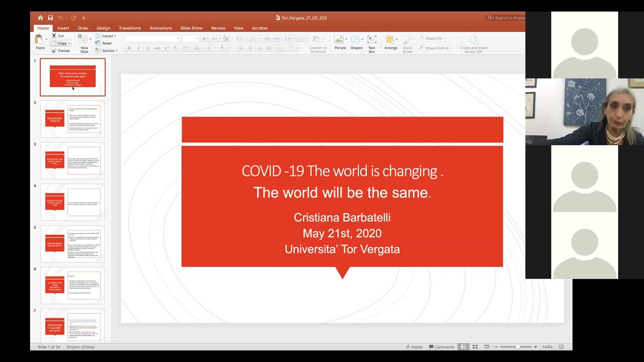This screenshot has width=644, height=362.
Task: Click the 'English (China)' language indicator
Action: pos(80,347)
